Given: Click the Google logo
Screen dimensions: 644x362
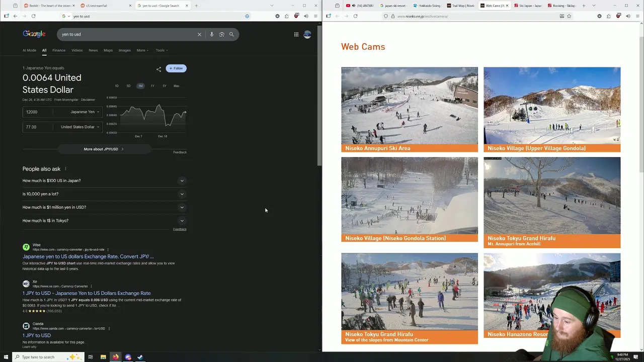Looking at the screenshot, I should coord(34,34).
